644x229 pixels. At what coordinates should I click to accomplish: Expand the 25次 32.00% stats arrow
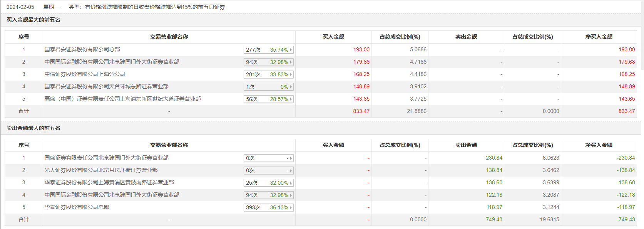[291, 183]
